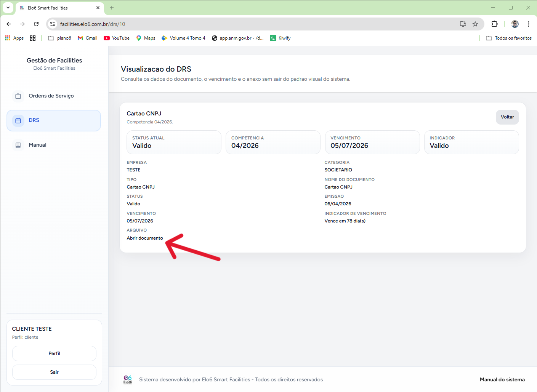This screenshot has width=537, height=392.
Task: Click the emission date 06/04/2026
Action: click(x=338, y=204)
